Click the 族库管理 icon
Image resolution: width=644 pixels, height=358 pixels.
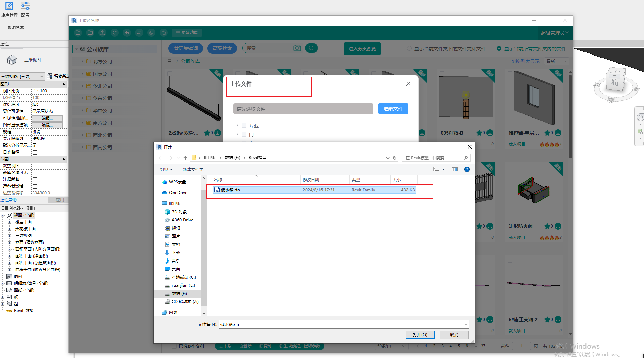(9, 6)
